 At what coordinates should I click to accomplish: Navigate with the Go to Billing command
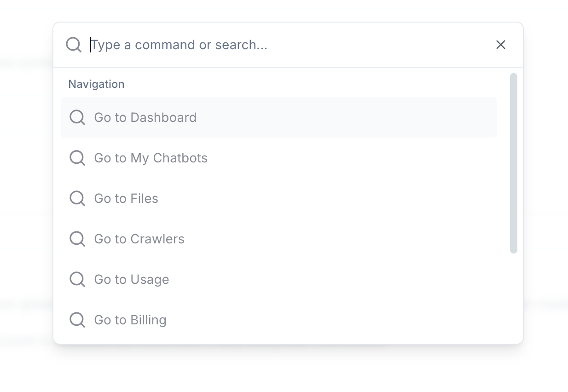278,320
